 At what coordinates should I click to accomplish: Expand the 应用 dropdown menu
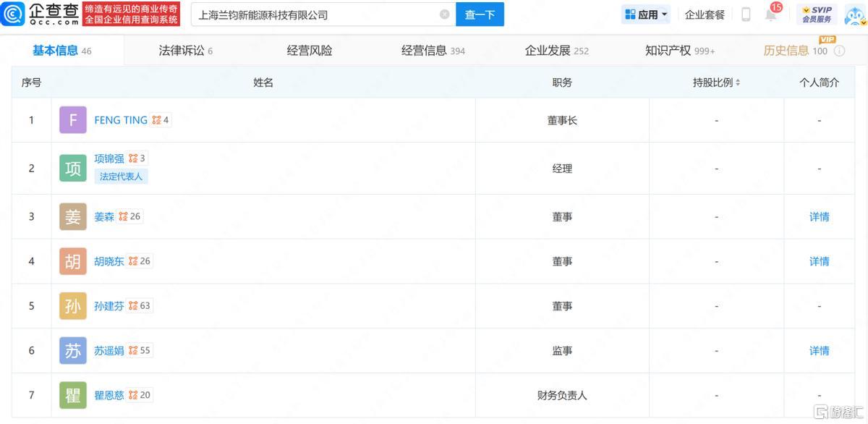click(x=646, y=14)
